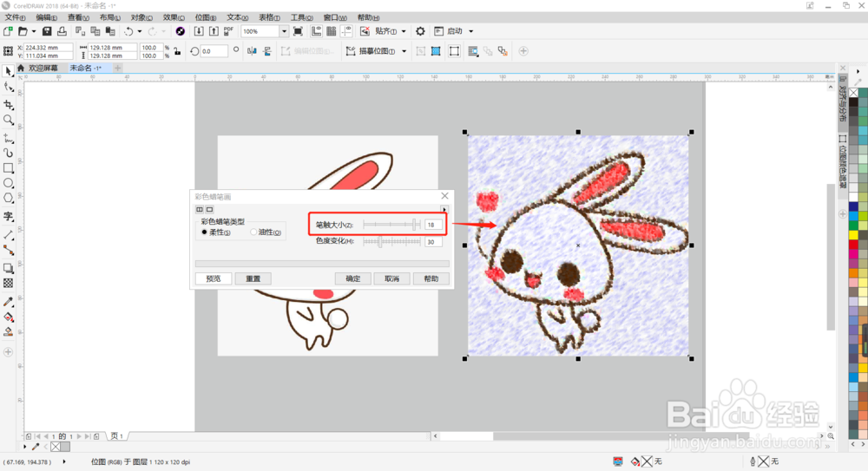Click the New document icon
Image resolution: width=868 pixels, height=471 pixels.
(x=9, y=31)
